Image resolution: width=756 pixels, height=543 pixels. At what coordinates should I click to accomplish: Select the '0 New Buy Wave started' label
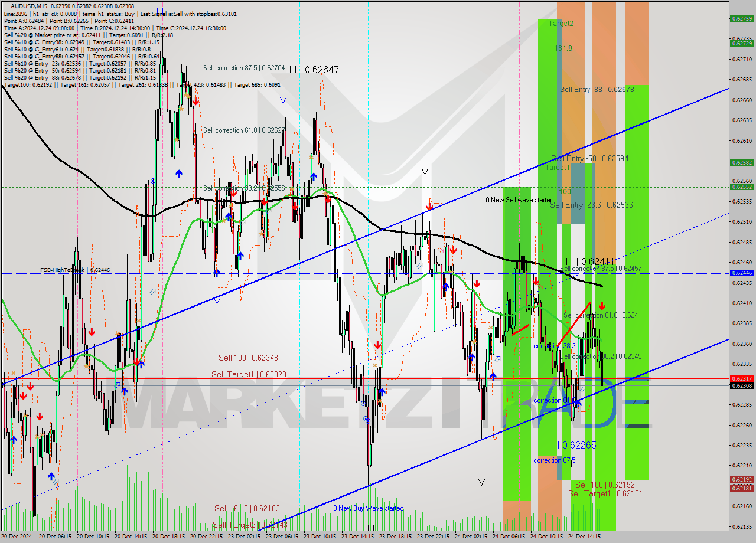[369, 508]
